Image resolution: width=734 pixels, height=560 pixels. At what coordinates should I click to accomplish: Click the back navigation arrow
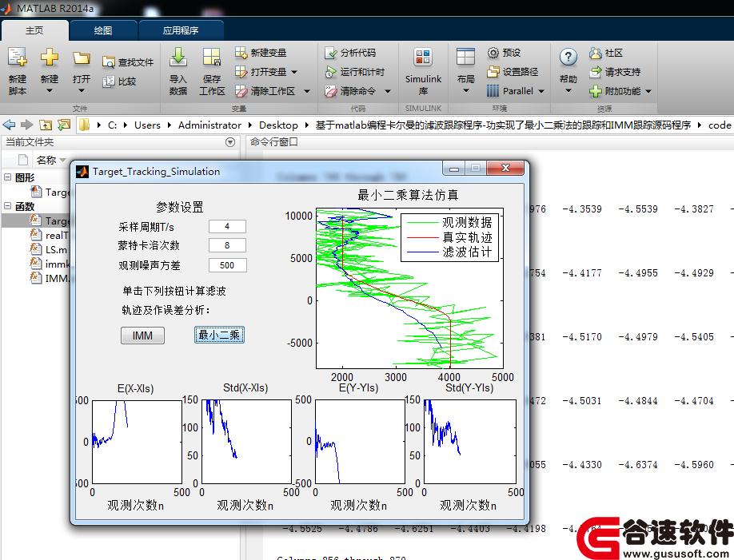click(9, 125)
